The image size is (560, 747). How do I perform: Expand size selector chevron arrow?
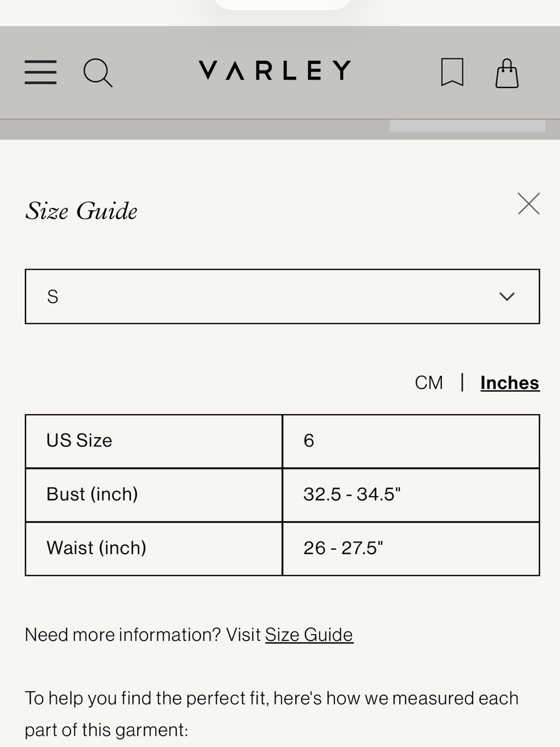point(507,296)
